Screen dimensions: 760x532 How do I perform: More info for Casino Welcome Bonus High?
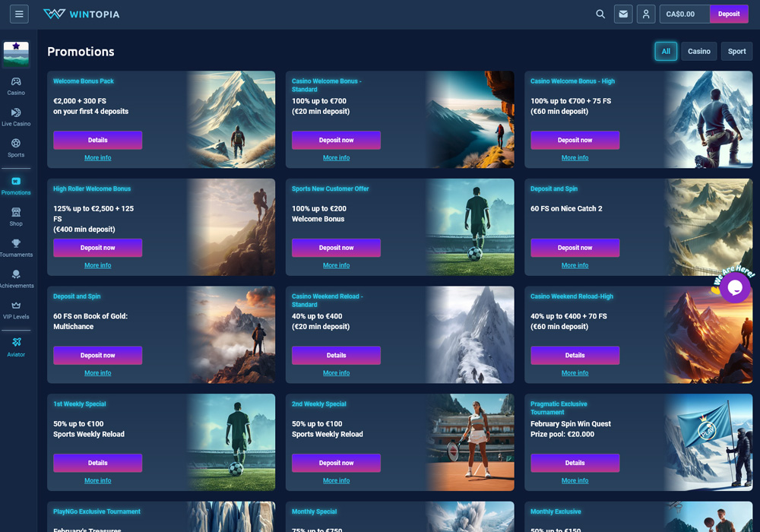pos(575,158)
